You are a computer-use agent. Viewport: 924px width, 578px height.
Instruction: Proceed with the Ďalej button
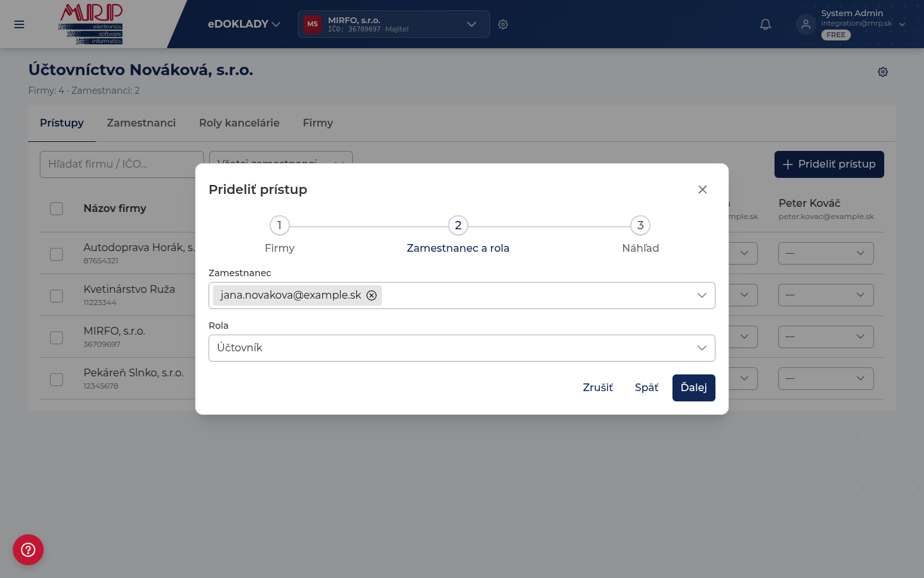[694, 388]
